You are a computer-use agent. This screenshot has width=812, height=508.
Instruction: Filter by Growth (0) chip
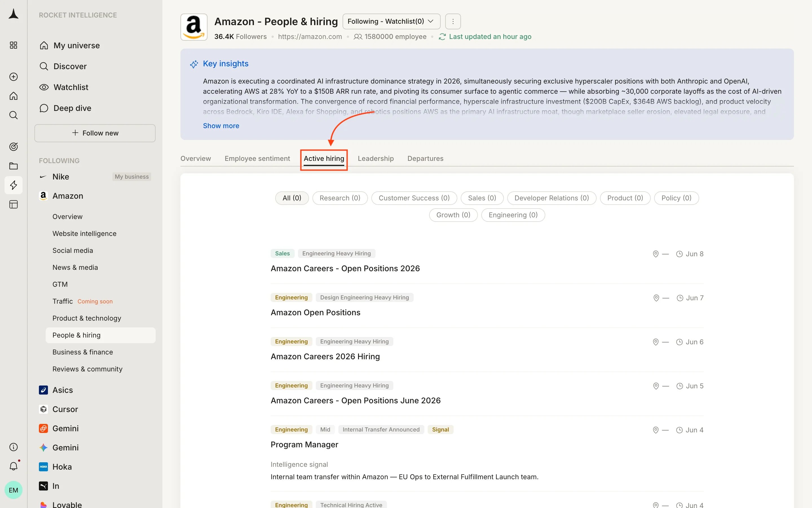tap(453, 215)
